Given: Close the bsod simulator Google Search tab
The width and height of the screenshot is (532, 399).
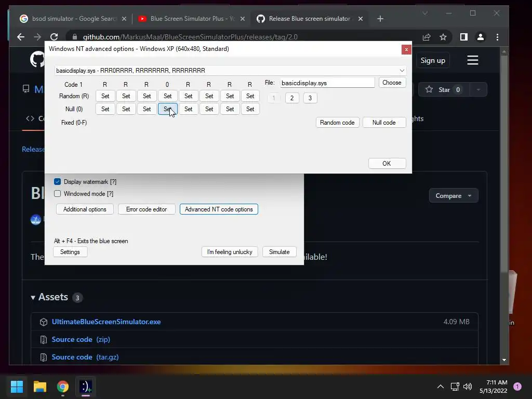Looking at the screenshot, I should (x=124, y=19).
